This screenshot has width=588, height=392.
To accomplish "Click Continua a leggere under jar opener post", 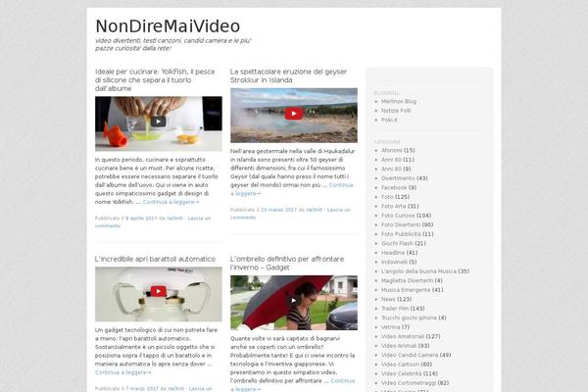I will tap(123, 372).
